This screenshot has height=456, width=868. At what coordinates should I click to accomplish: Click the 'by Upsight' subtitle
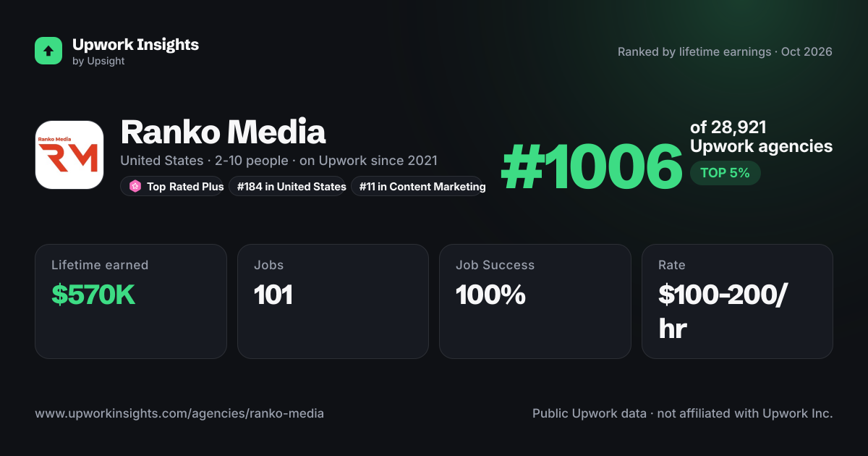(98, 62)
